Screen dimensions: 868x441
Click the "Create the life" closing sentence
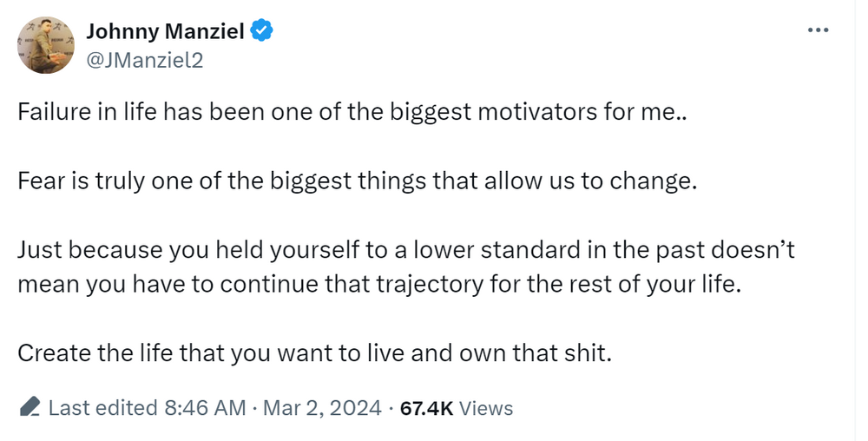point(314,353)
